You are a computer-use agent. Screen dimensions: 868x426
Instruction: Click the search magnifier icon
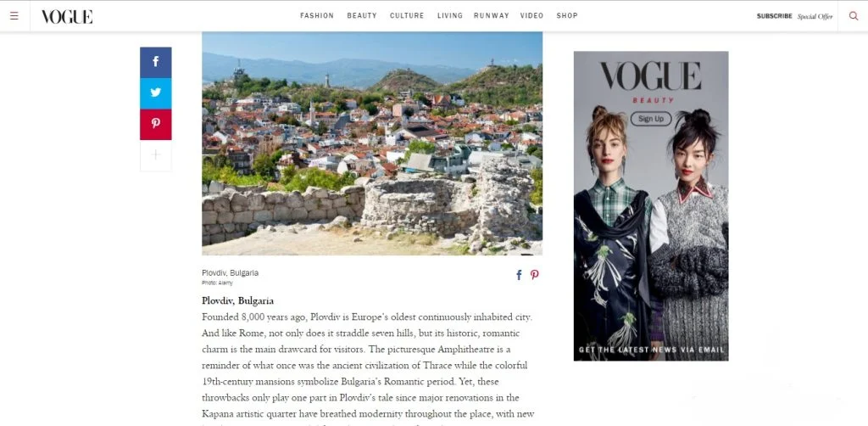coord(853,16)
